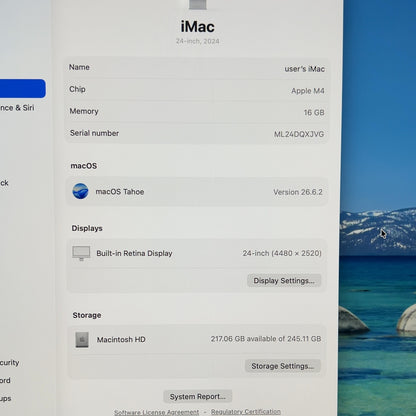Open the Software License Agreement link

click(x=156, y=412)
